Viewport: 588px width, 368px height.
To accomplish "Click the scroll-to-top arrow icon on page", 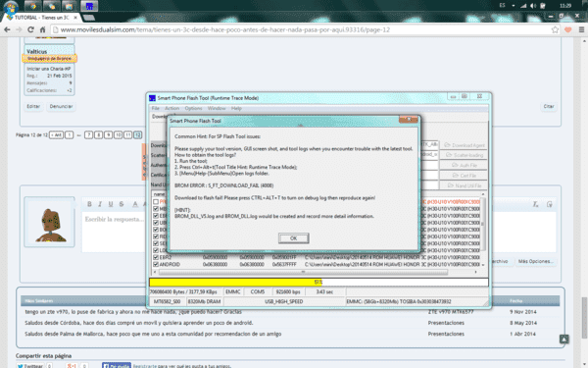I will (x=564, y=339).
